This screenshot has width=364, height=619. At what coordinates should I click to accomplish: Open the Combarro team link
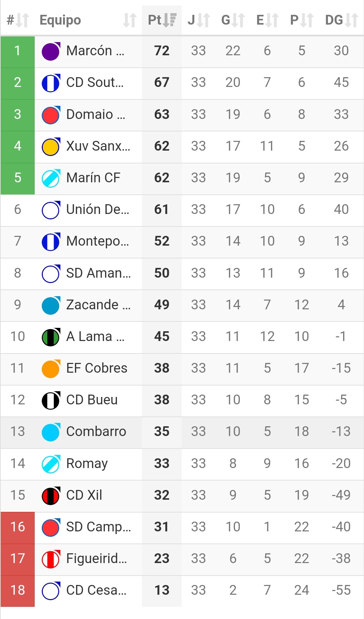tap(96, 432)
